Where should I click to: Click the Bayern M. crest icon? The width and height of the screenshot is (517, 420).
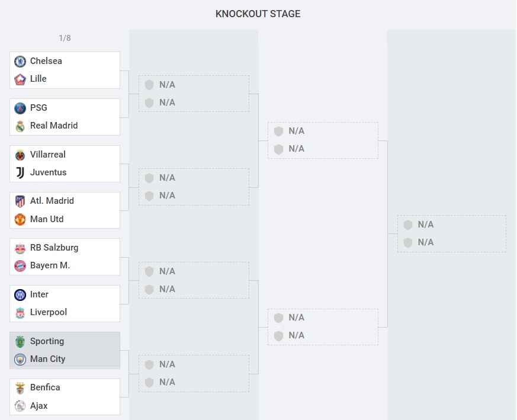click(20, 266)
